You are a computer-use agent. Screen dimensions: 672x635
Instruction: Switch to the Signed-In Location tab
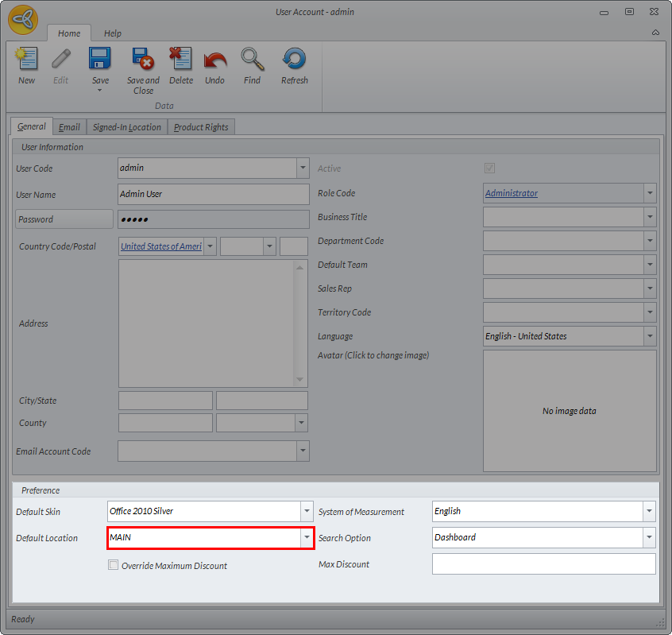(127, 127)
